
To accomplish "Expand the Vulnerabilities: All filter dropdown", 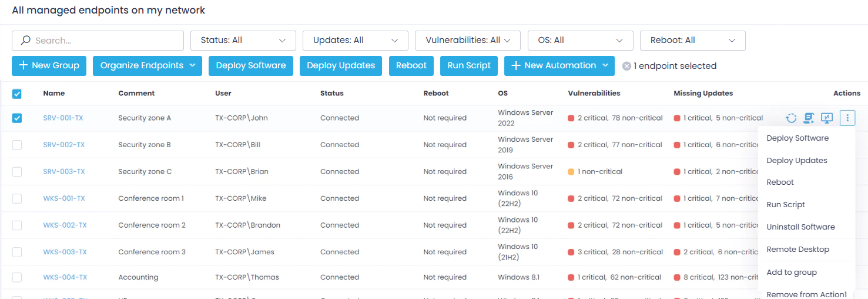I will coord(468,41).
